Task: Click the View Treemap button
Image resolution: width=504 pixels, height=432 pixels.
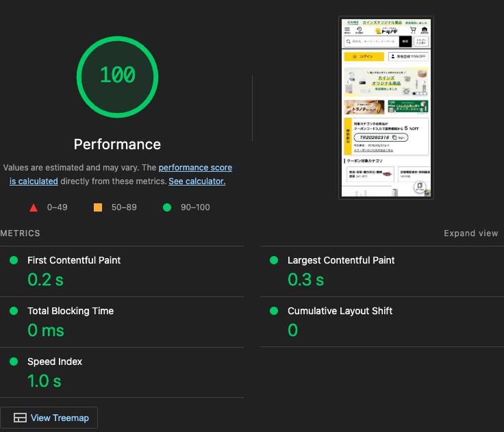Action: pos(49,418)
